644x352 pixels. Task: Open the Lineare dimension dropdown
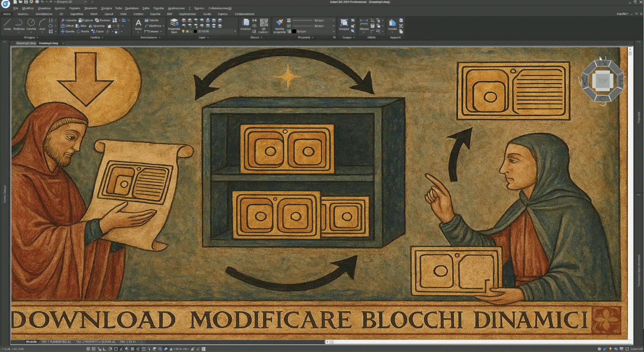point(161,32)
